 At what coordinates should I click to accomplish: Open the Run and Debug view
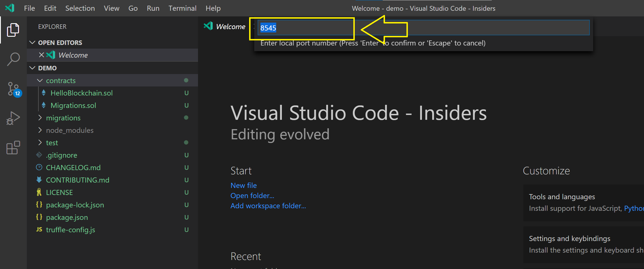click(13, 118)
